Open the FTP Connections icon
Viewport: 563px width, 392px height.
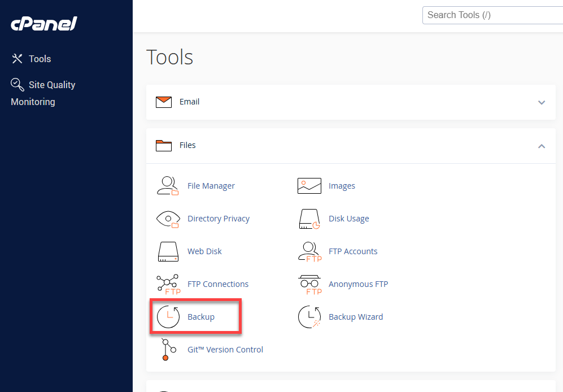[x=167, y=284]
